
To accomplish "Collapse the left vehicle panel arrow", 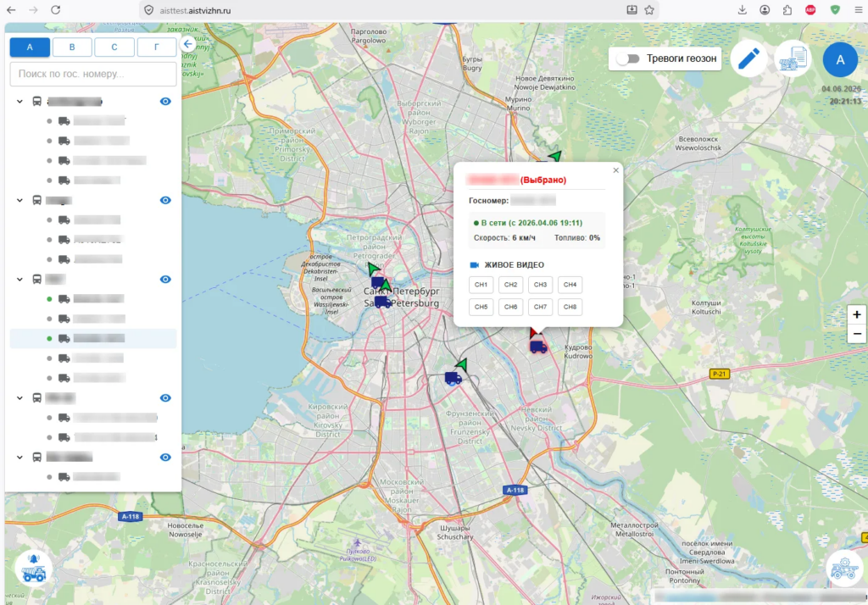I will pos(187,44).
